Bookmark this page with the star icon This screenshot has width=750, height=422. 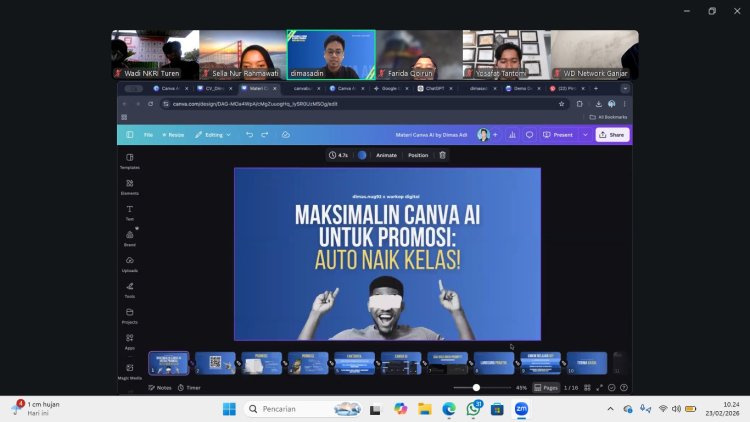point(562,104)
